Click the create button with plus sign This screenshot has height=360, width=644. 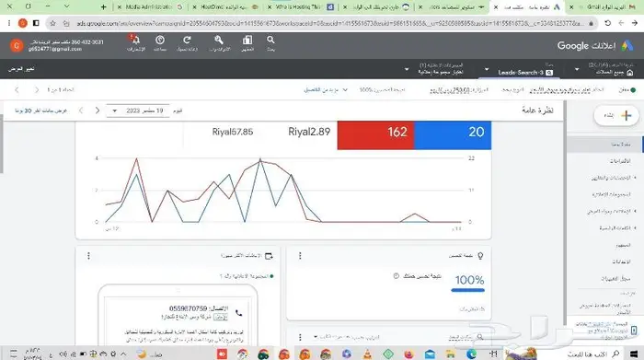coord(616,116)
